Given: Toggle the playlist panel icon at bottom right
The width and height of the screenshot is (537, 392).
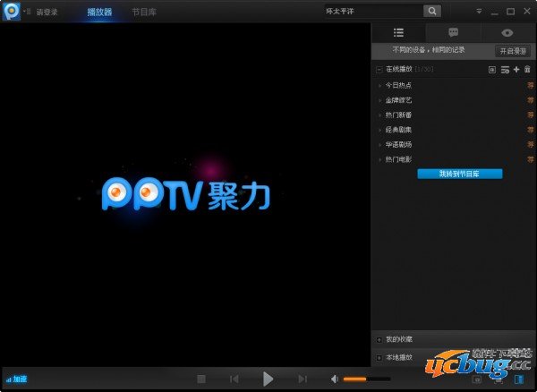Looking at the screenshot, I should (519, 379).
